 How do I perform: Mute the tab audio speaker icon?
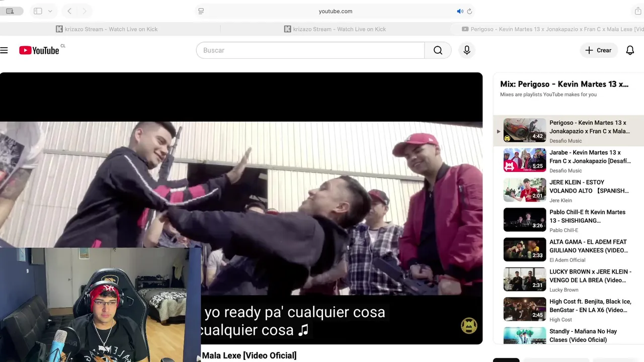pos(460,11)
